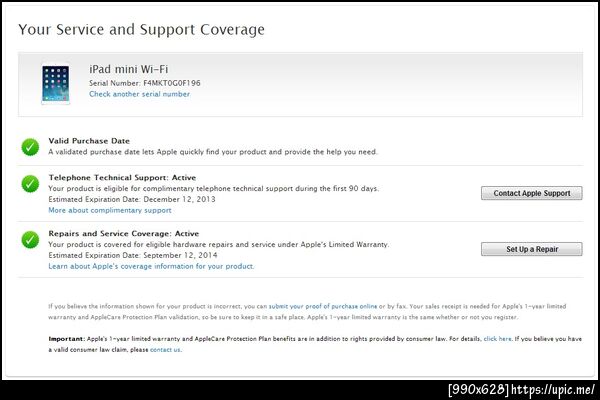600x400 pixels.
Task: Click the iPad mini Wi-Fi product name
Action: [x=129, y=69]
